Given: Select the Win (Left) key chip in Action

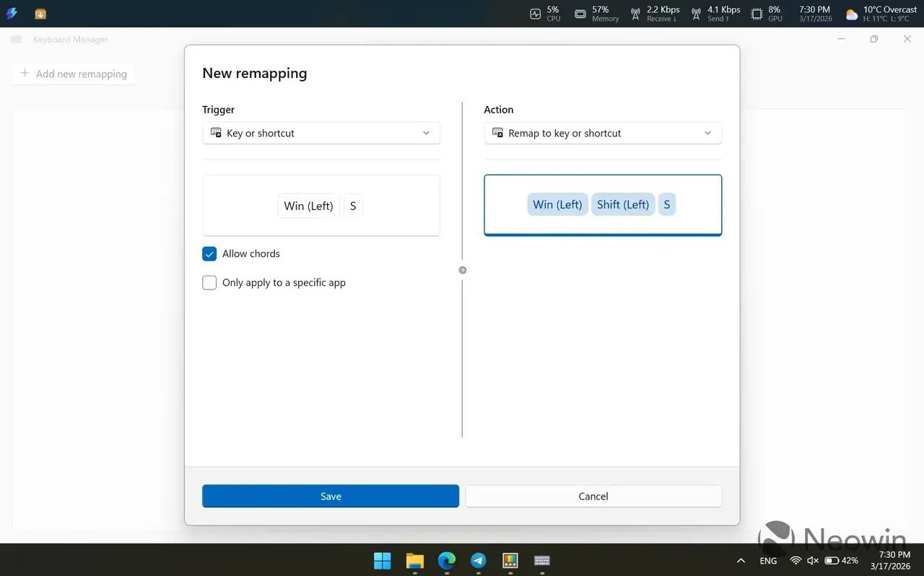Looking at the screenshot, I should pyautogui.click(x=557, y=204).
